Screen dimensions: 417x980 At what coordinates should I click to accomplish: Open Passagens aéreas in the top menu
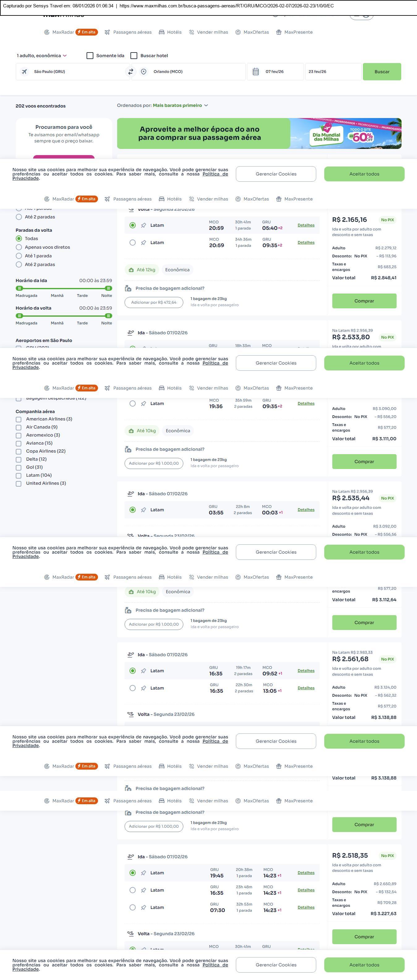point(132,32)
